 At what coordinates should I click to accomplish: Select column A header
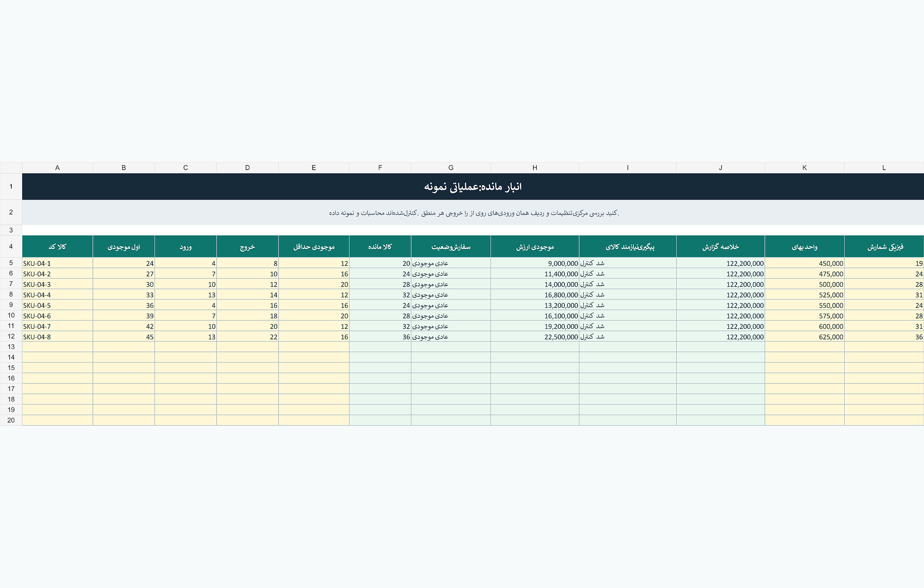pyautogui.click(x=57, y=168)
